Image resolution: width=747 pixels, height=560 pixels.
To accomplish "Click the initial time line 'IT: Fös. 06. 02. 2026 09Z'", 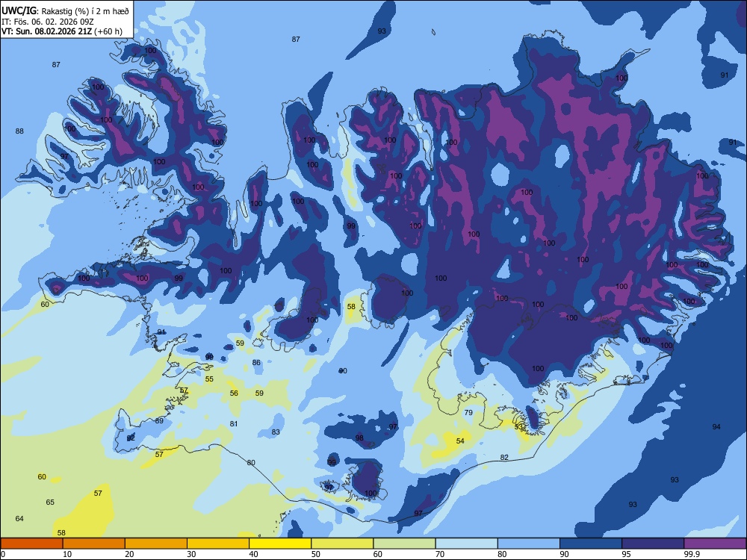I will click(47, 22).
